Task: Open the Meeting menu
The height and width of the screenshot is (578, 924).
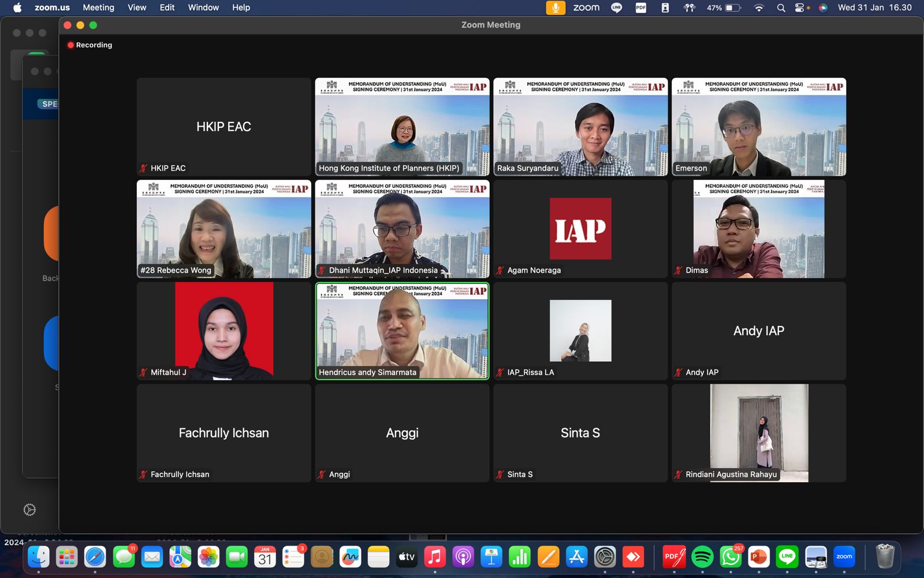Action: 98,8
